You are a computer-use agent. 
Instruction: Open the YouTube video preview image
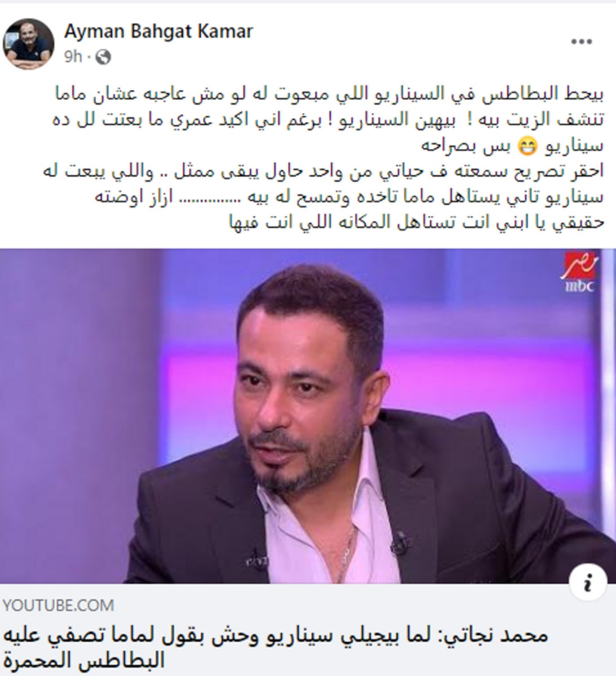coord(308,416)
